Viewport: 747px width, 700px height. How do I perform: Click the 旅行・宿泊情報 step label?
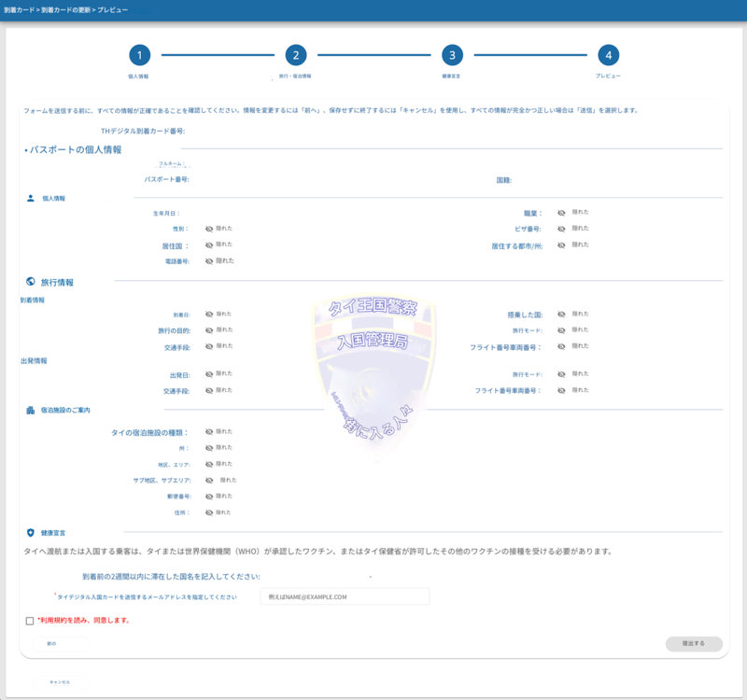tap(295, 77)
